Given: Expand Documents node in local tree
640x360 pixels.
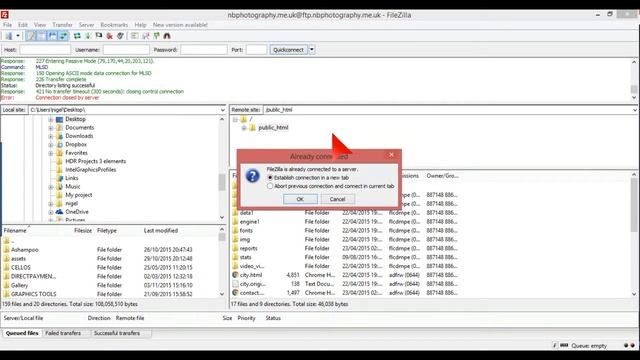Looking at the screenshot, I should 51,128.
